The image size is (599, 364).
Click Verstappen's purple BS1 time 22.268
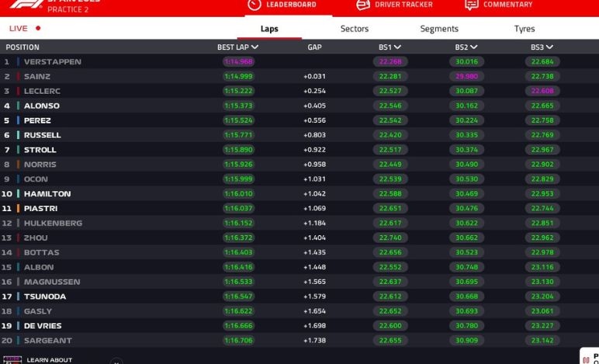tap(390, 61)
